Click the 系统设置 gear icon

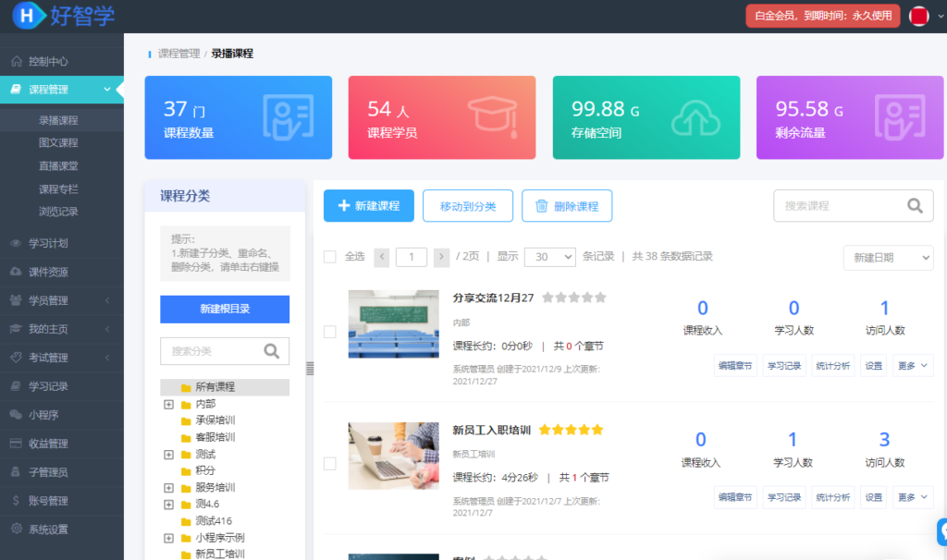(x=17, y=529)
